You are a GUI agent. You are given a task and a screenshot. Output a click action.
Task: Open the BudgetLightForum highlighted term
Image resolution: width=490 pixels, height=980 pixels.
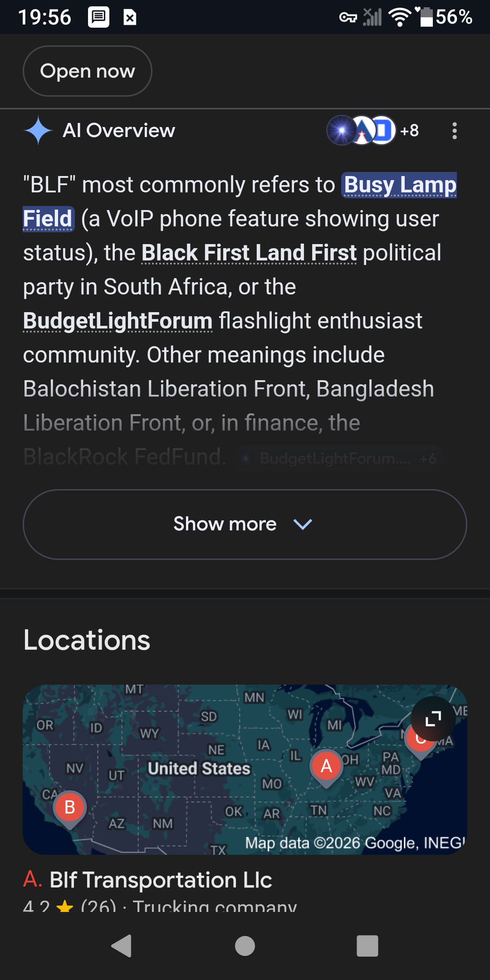point(118,321)
